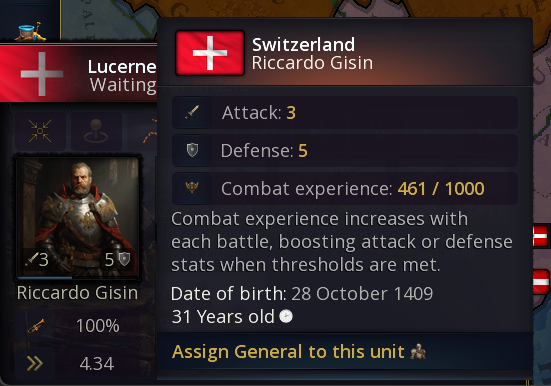
Task: Click the Attack: 3 stat row
Action: (345, 112)
